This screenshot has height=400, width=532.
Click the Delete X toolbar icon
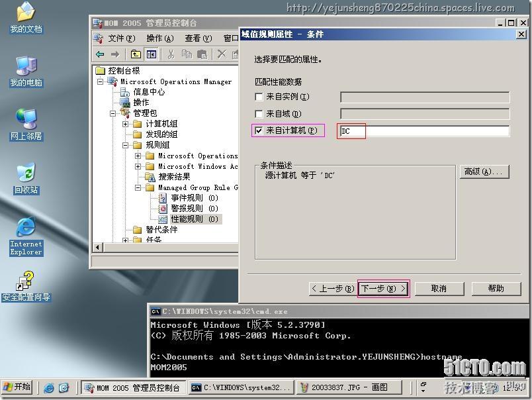click(x=222, y=54)
